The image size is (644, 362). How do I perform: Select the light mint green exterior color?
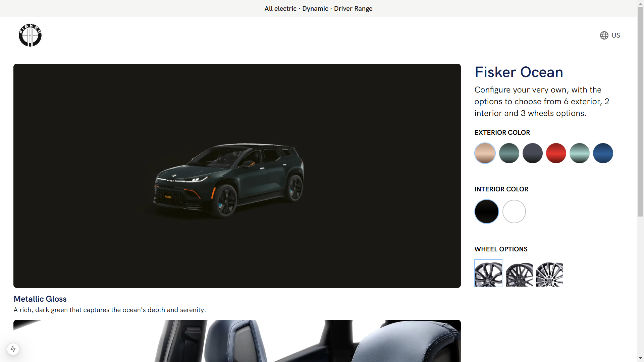pos(580,153)
